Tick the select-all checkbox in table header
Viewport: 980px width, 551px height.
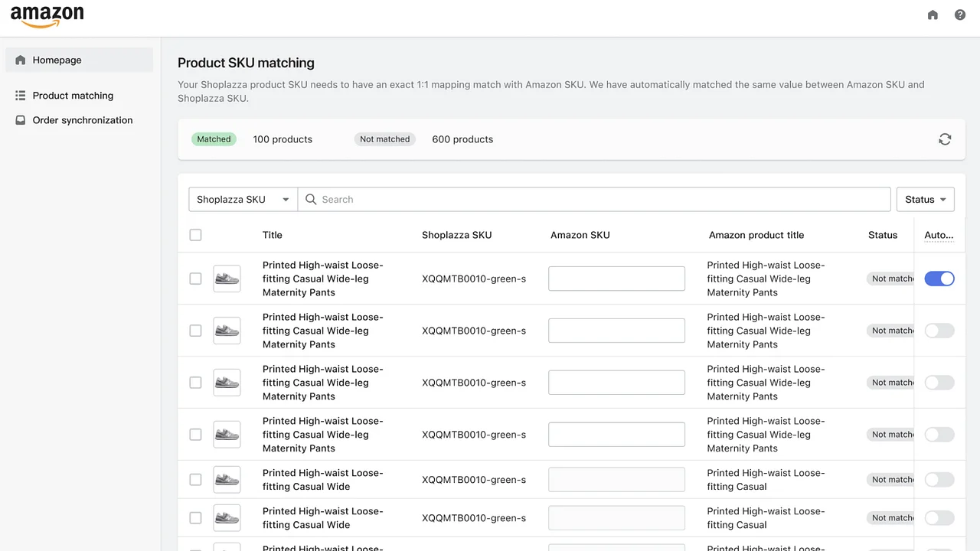195,235
